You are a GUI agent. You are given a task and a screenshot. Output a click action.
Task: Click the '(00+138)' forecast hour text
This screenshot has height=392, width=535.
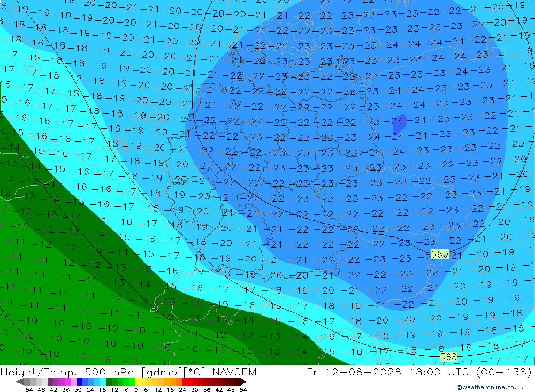click(503, 372)
